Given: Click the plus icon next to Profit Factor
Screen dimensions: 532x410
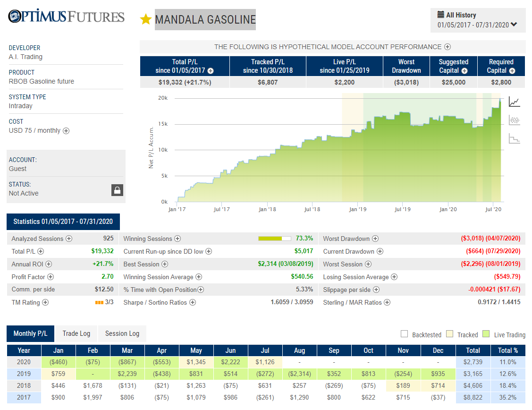Looking at the screenshot, I should [51, 277].
